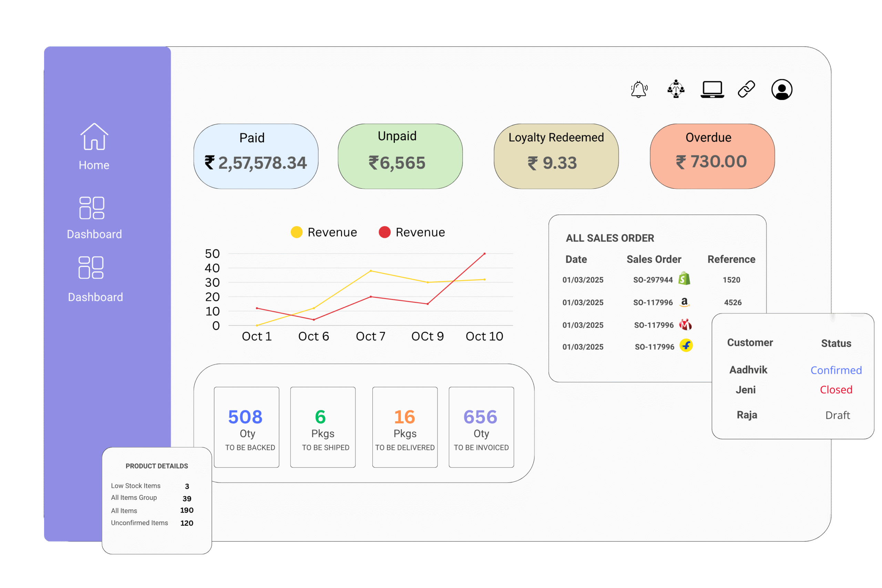Open the user profile avatar icon
Viewport: 882px width, 588px height.
click(x=781, y=90)
